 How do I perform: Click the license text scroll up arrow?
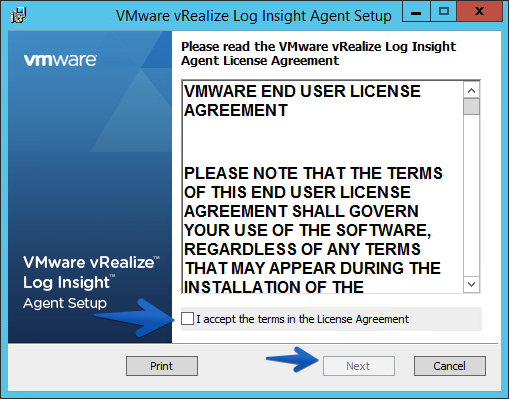[x=471, y=90]
